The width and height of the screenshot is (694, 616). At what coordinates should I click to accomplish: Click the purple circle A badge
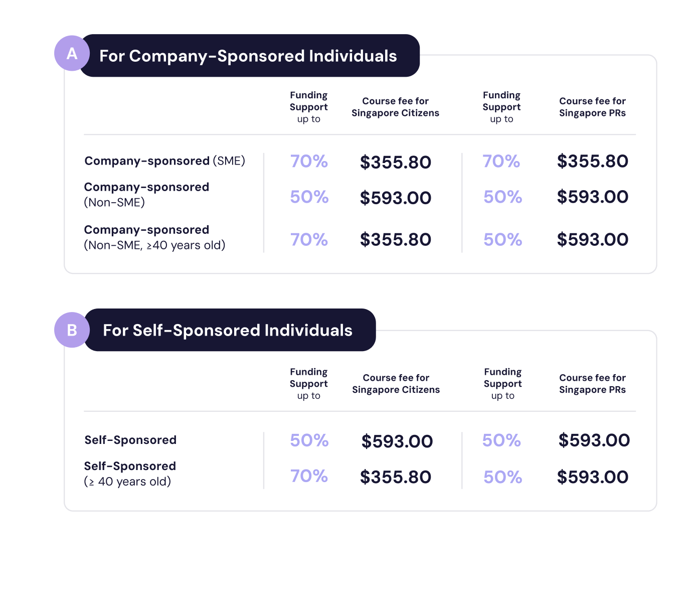pos(72,54)
